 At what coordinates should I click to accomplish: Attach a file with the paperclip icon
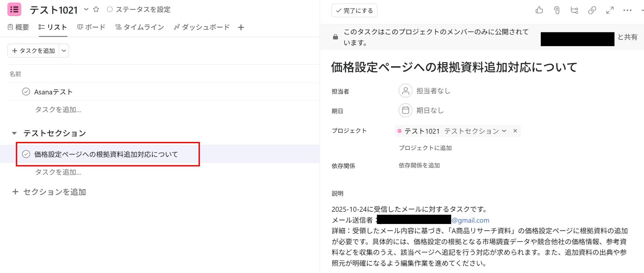[557, 10]
